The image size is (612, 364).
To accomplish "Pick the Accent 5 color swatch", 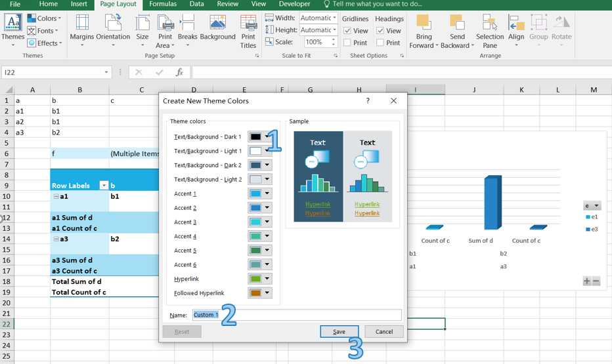I will coord(255,251).
